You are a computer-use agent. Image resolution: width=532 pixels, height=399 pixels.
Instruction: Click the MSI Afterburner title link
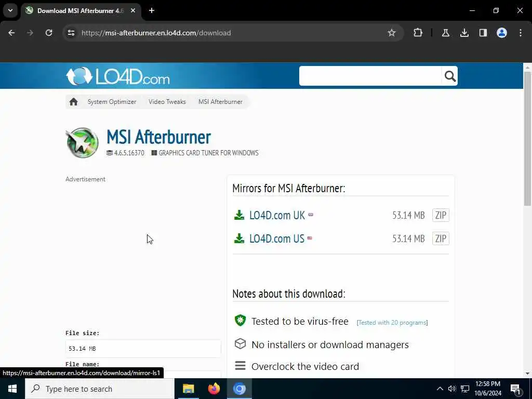158,137
